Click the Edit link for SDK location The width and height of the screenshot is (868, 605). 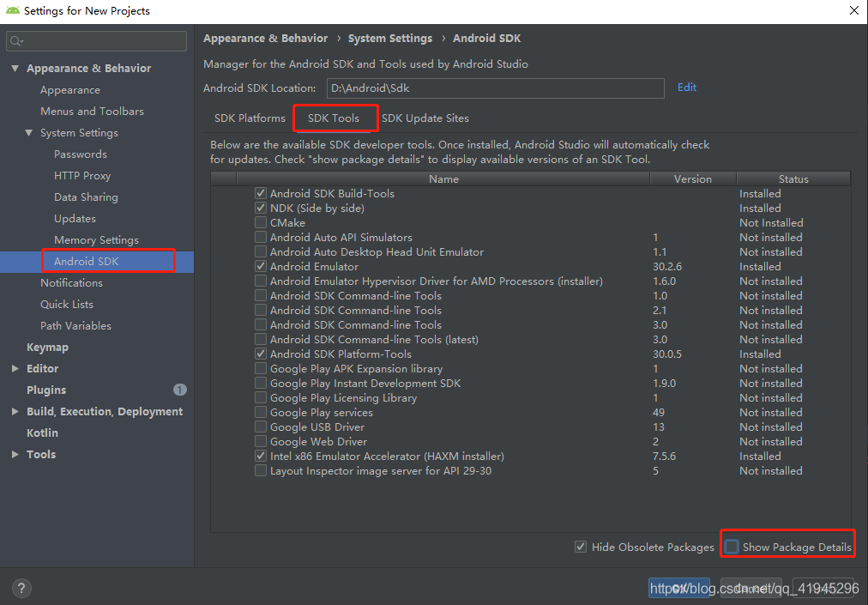pyautogui.click(x=686, y=87)
